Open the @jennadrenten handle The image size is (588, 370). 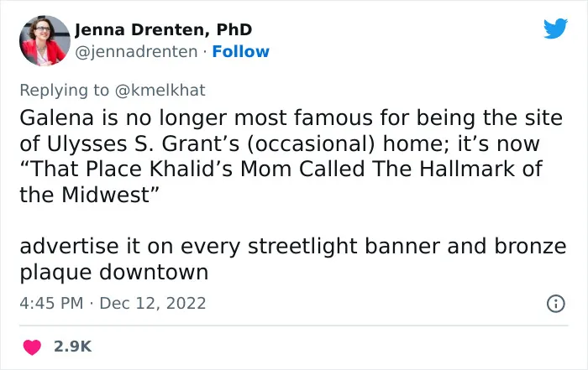[136, 52]
